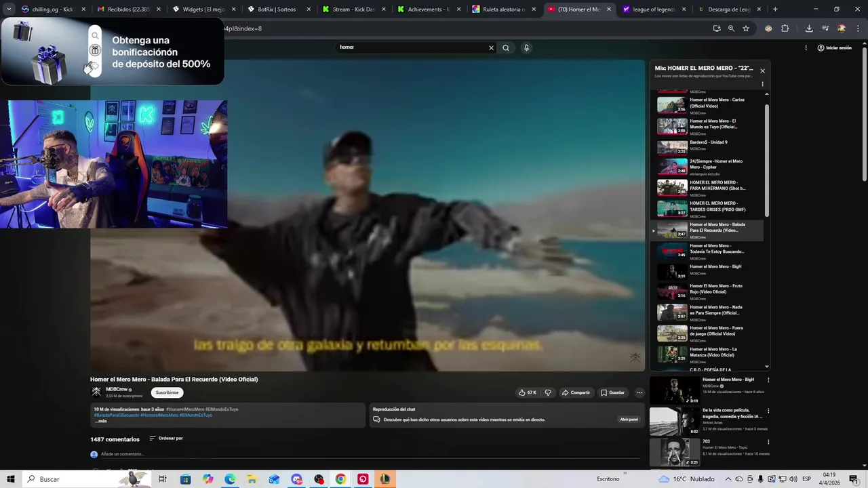This screenshot has width=868, height=488.
Task: Open the browser Downloads icon
Action: coord(809,28)
